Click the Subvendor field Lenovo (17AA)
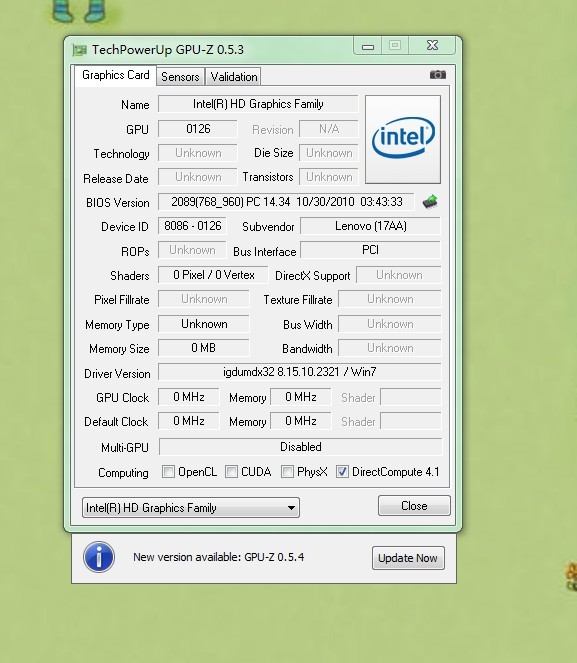The image size is (577, 663). click(370, 226)
